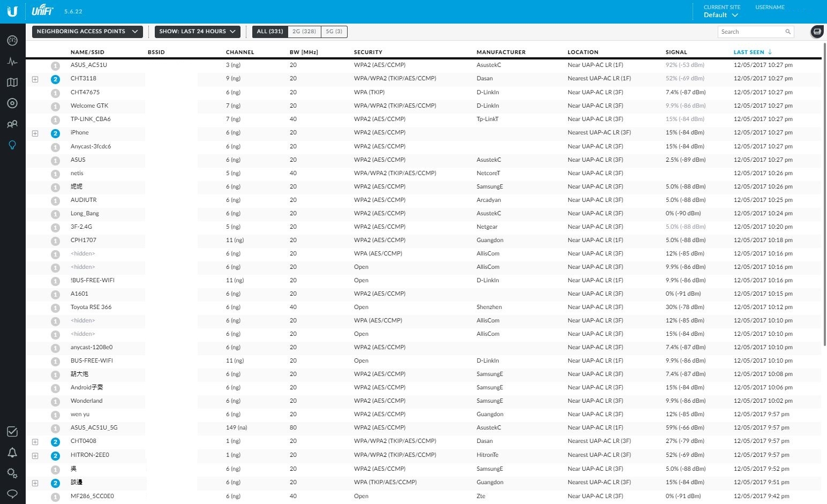Viewport: 827px width, 504px height.
Task: Open the Statistics pulse icon in sidebar
Action: pos(12,62)
